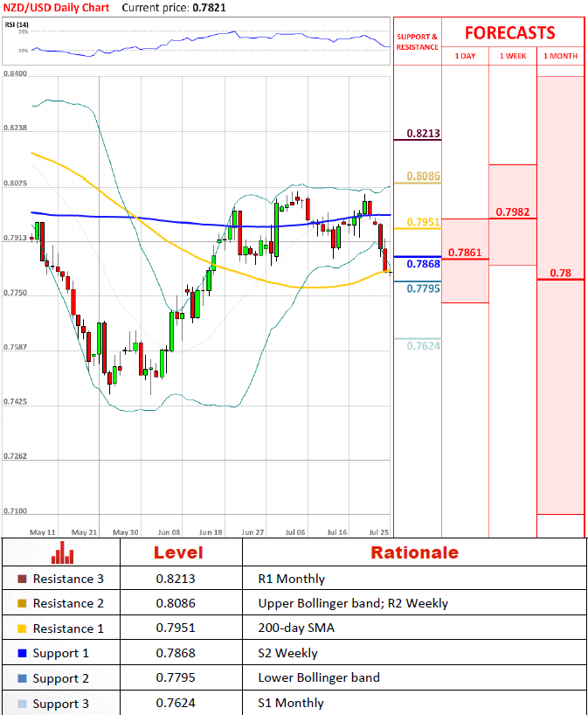Click the 0.8086 cell in Level column
588x715 pixels.
point(176,603)
